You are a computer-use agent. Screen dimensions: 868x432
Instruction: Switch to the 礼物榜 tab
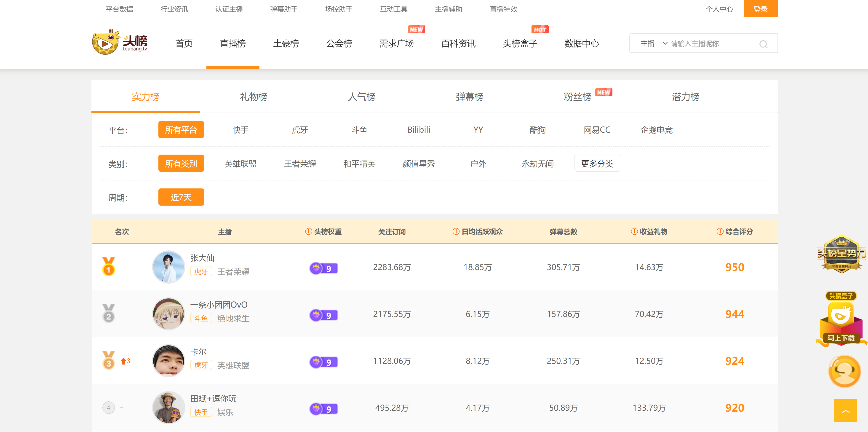click(253, 97)
